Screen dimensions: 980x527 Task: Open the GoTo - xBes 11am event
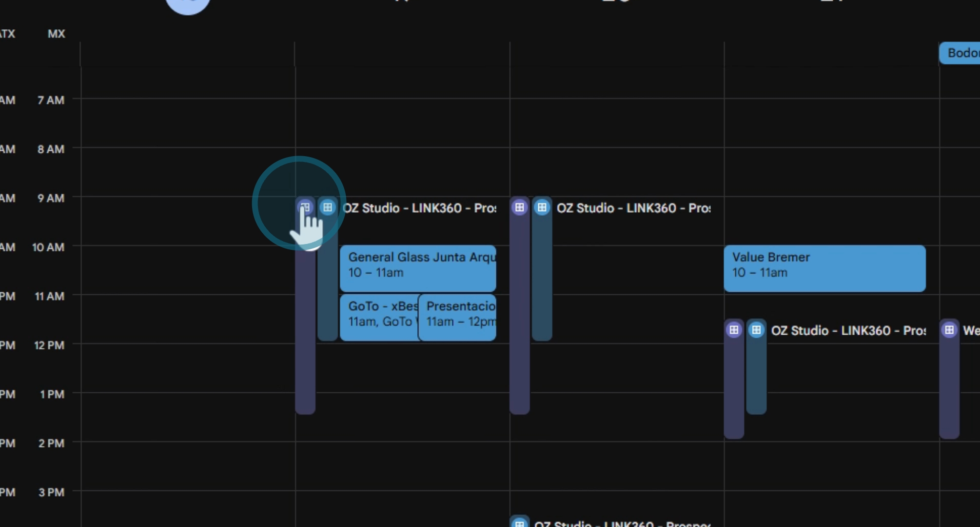pos(379,317)
